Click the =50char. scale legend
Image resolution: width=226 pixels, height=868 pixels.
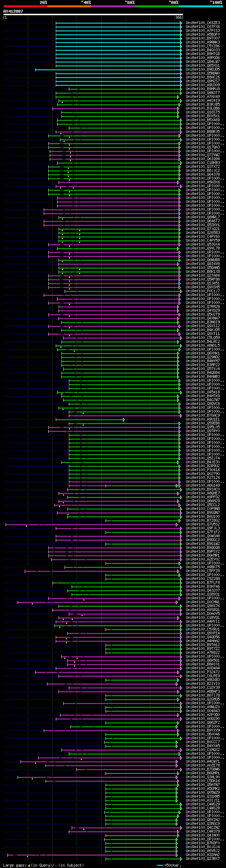(169, 866)
